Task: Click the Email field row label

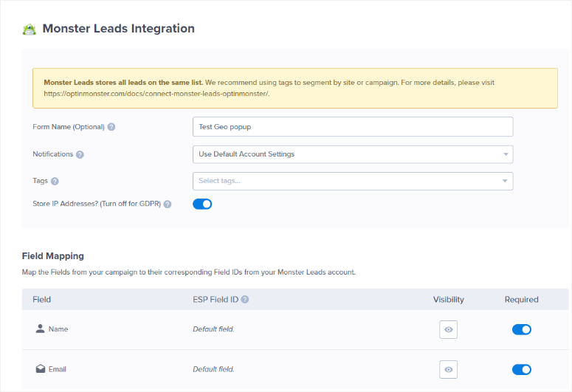Action: (x=58, y=369)
